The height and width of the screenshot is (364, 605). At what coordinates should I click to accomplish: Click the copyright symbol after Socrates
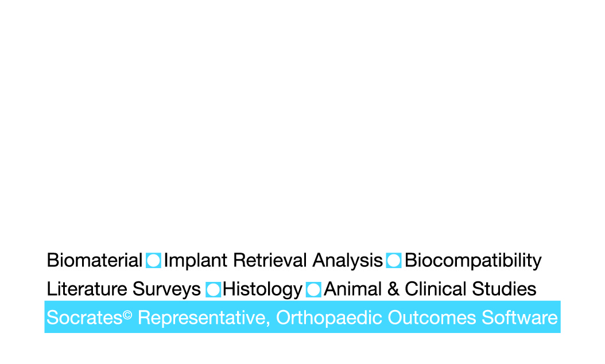(127, 314)
